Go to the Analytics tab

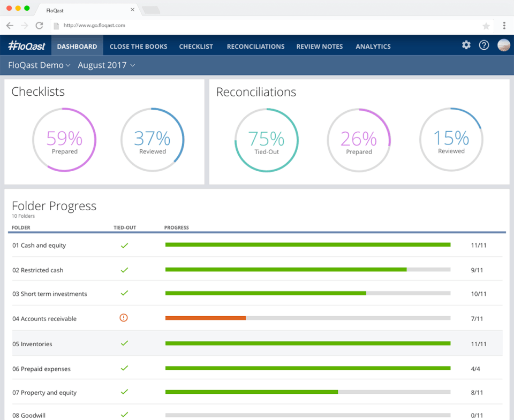point(373,47)
